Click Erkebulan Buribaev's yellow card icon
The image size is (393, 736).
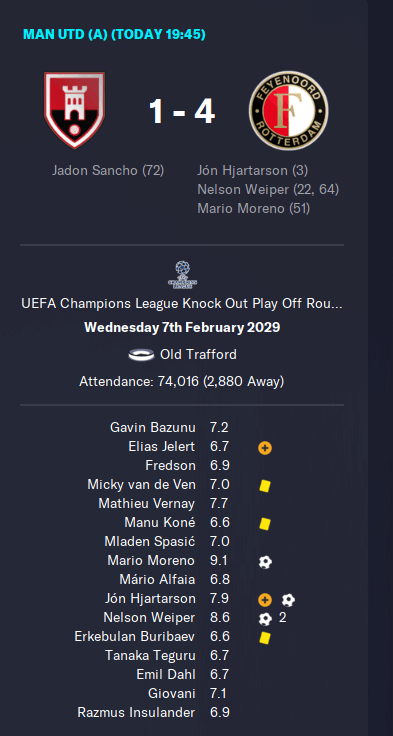click(x=265, y=637)
